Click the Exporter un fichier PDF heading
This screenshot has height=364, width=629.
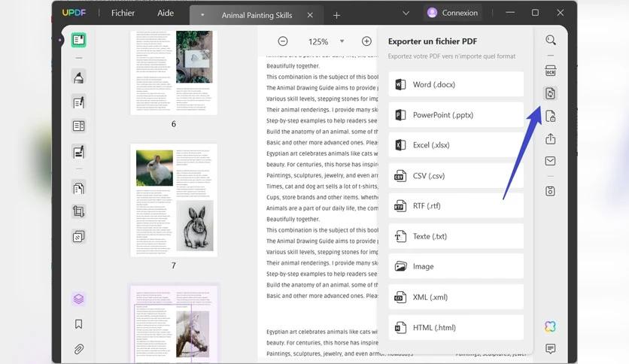coord(433,41)
